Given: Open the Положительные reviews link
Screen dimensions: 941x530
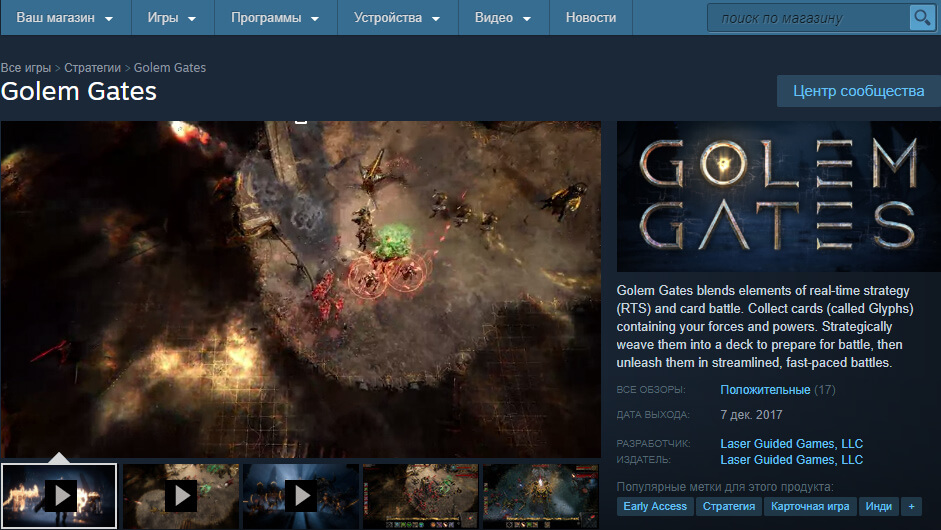Looking at the screenshot, I should click(765, 390).
